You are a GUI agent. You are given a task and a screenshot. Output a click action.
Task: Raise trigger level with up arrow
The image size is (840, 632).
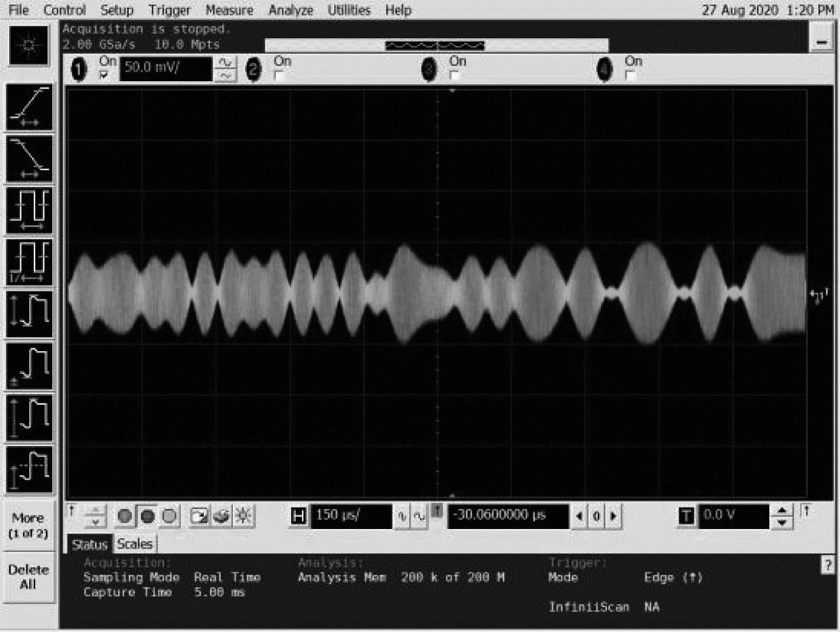782,510
